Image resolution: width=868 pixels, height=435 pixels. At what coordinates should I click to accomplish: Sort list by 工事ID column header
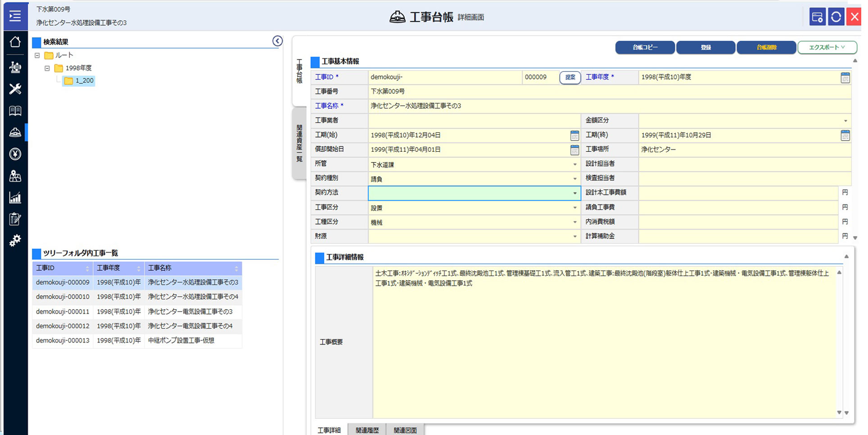(62, 268)
